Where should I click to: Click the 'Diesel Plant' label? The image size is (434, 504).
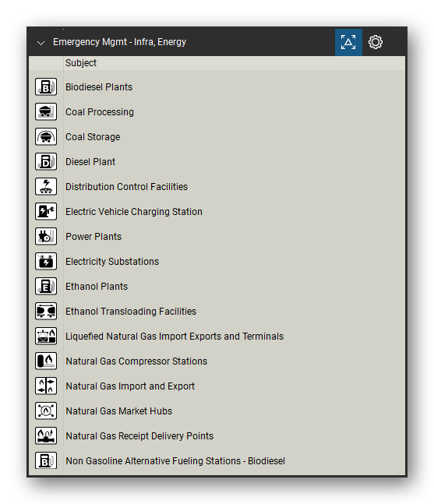[x=90, y=162]
